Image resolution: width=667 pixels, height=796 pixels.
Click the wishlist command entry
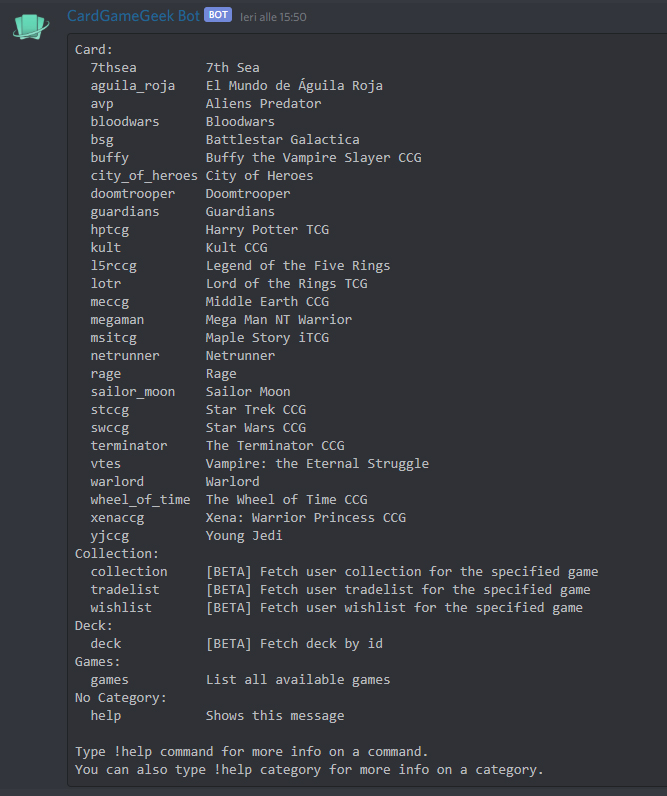[121, 608]
